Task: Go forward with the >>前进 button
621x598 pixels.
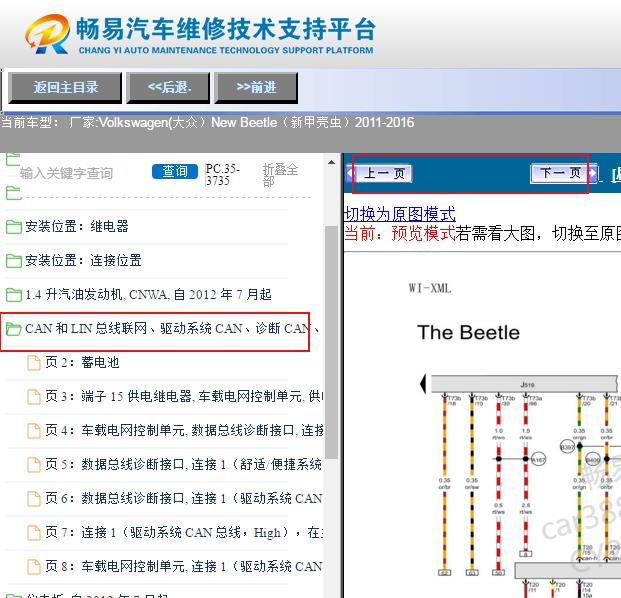Action: click(x=256, y=88)
